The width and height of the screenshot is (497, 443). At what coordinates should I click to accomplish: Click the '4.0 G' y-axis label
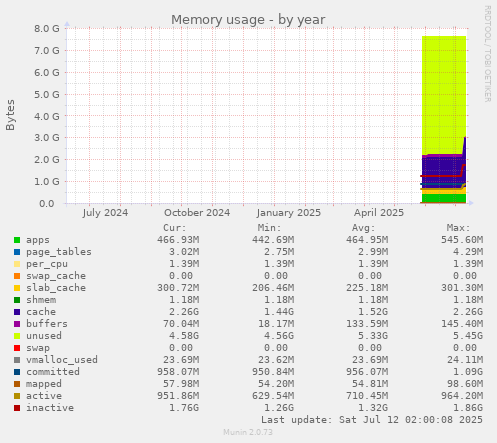pyautogui.click(x=47, y=116)
